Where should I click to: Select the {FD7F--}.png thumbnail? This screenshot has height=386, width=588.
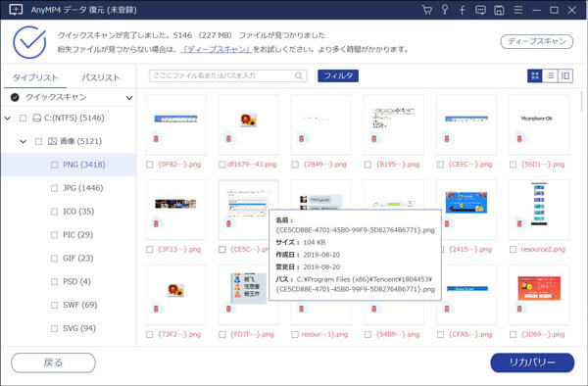pos(248,295)
